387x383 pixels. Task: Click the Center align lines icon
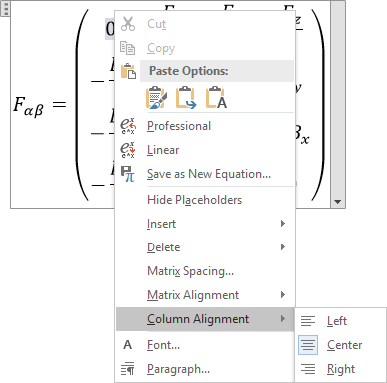click(308, 345)
